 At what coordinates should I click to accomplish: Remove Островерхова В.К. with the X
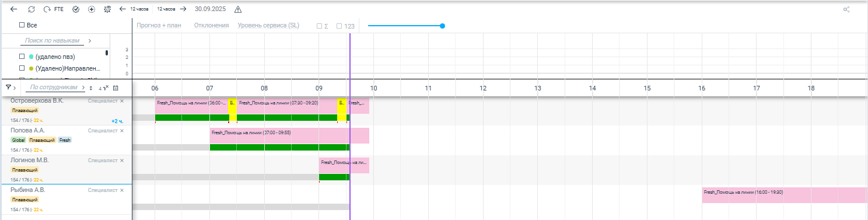click(x=122, y=101)
